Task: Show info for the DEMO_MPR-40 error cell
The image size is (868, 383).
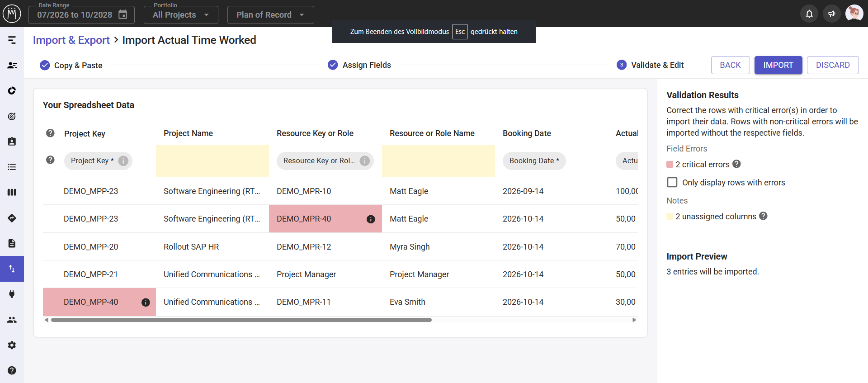Action: [371, 219]
